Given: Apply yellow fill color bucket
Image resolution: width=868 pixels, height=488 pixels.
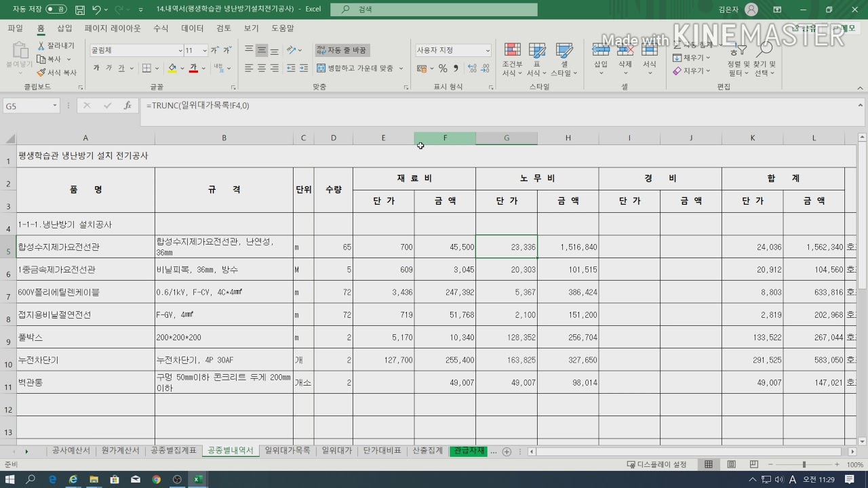Looking at the screenshot, I should click(172, 68).
